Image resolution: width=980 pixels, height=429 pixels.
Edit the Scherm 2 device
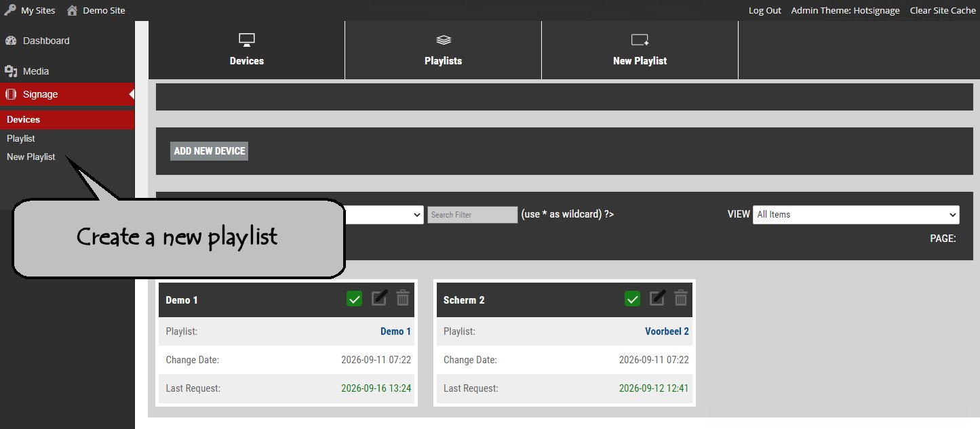pyautogui.click(x=658, y=298)
